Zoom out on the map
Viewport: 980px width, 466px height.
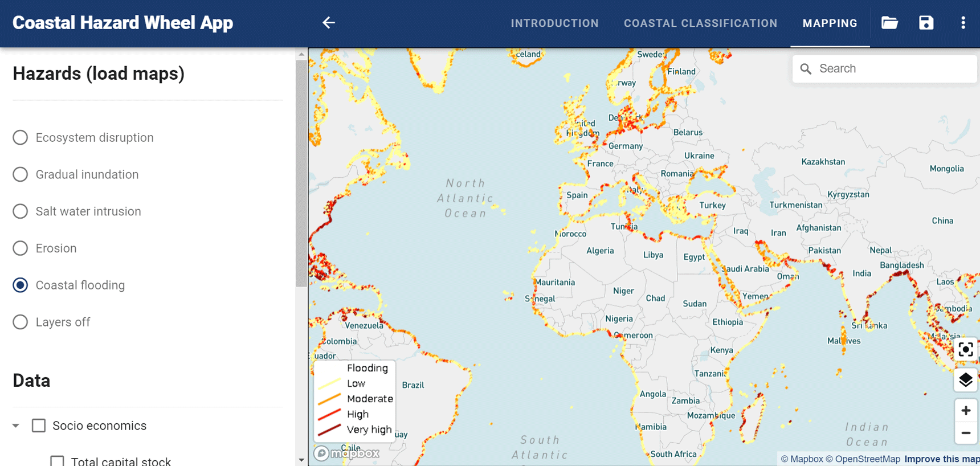point(965,433)
